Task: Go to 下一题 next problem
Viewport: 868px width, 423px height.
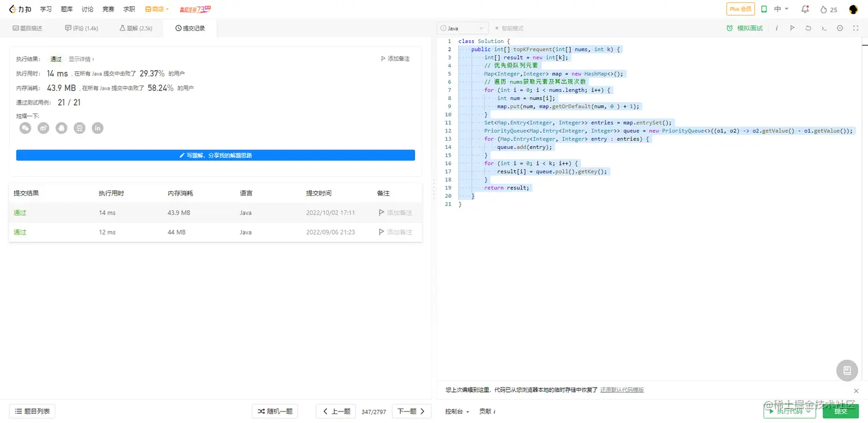Action: click(412, 411)
